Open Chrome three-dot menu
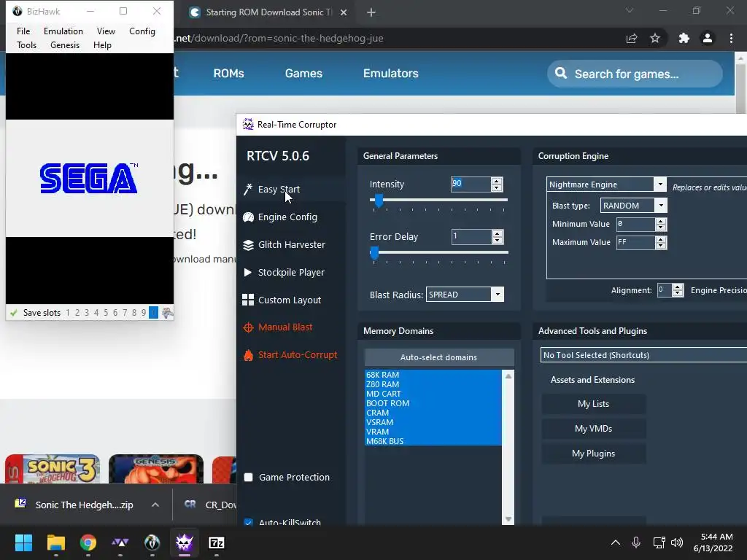Viewport: 747px width, 560px height. [x=731, y=38]
